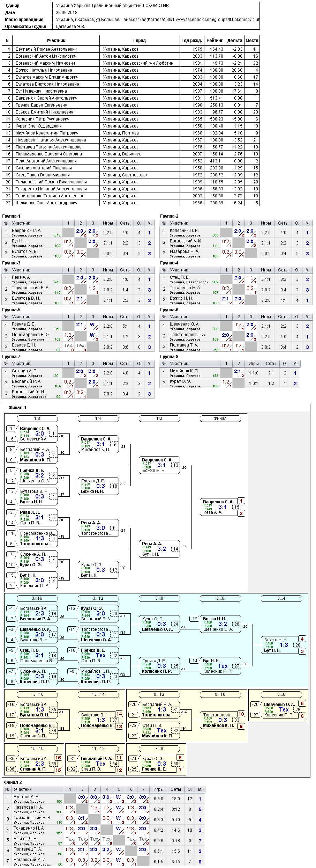Screen dimensions: 316x868
Task: Click the Рейтинг column header
Action: [215, 41]
